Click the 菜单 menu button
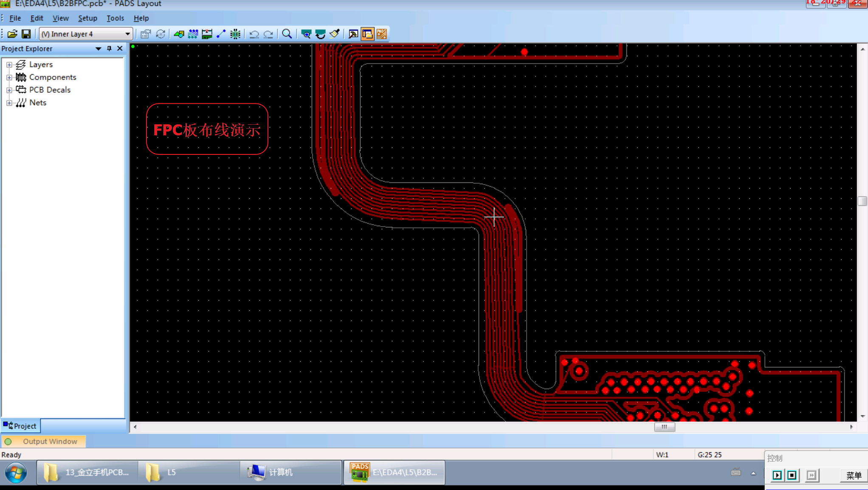This screenshot has height=490, width=868. pos(854,475)
